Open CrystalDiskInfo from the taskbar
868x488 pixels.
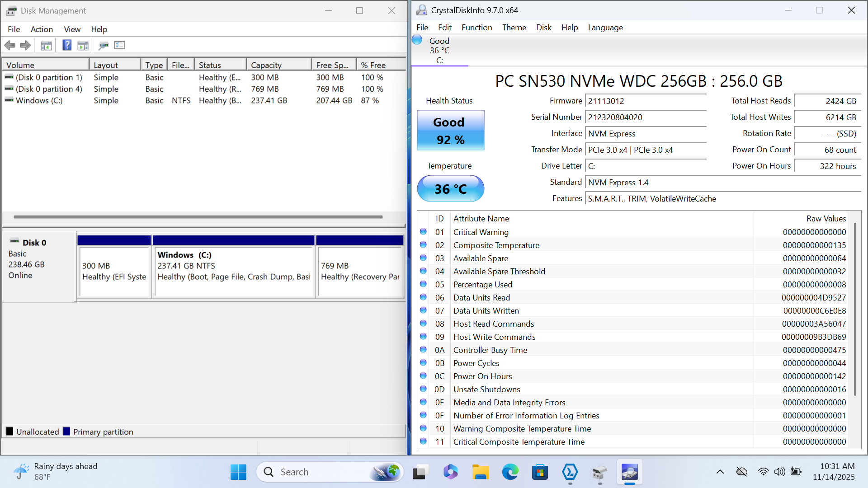point(629,472)
